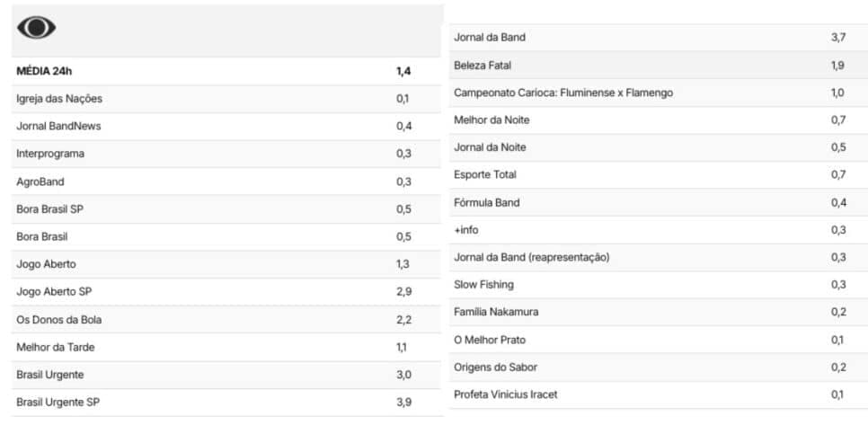868x434 pixels.
Task: Select the Jornal BandNews entry
Action: click(x=226, y=126)
